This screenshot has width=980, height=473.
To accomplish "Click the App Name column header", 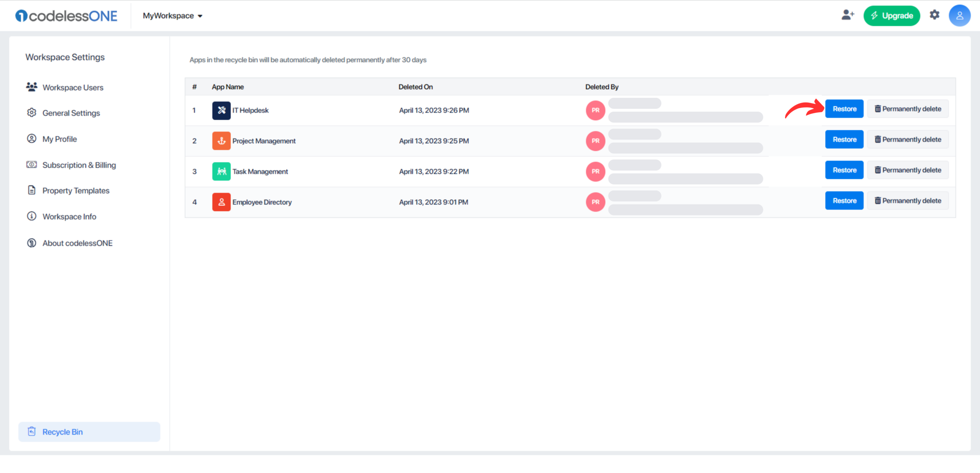I will [x=228, y=87].
